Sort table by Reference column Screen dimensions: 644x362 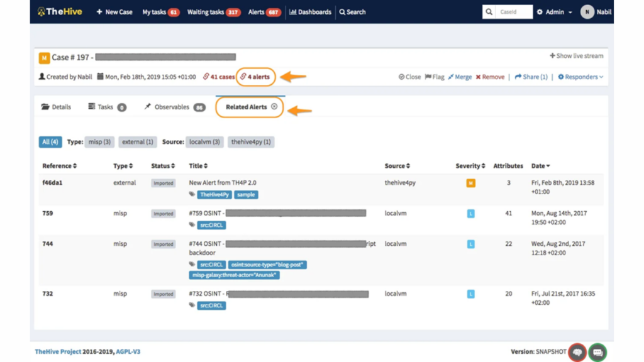60,166
